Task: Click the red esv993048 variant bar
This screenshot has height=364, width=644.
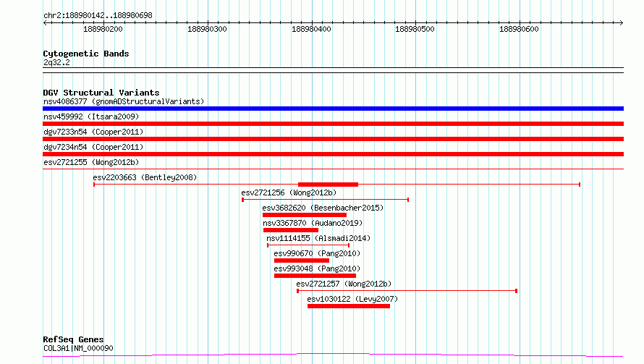Action: [315, 276]
